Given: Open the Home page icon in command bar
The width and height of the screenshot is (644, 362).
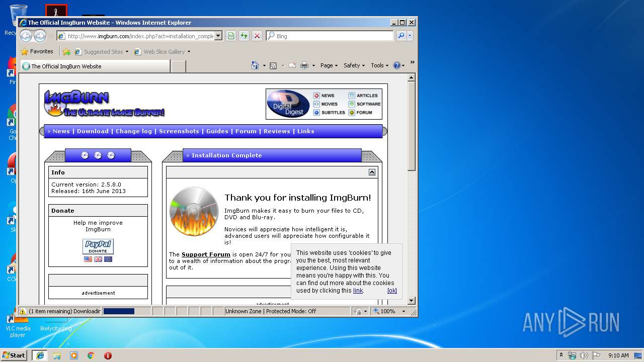Looking at the screenshot, I should tap(255, 65).
